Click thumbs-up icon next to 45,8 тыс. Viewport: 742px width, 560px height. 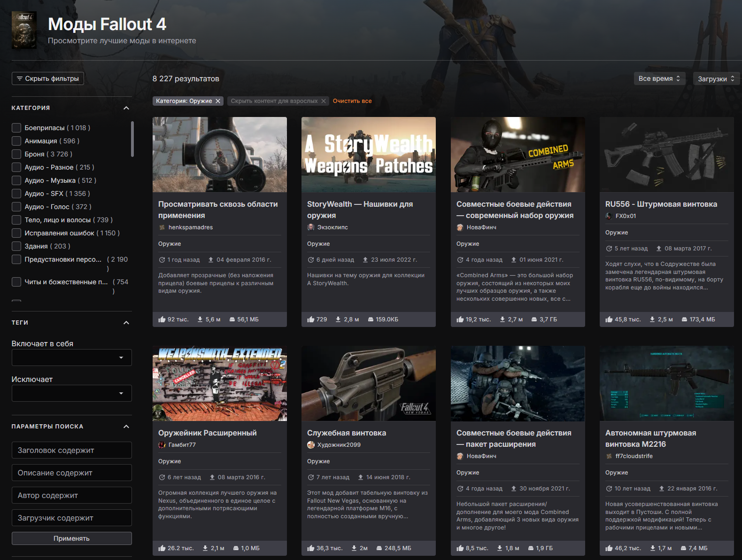point(609,319)
